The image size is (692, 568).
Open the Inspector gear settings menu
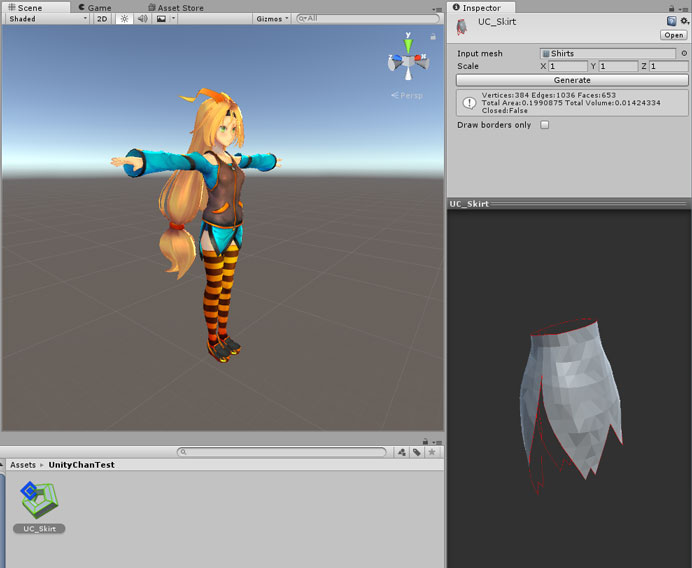click(x=684, y=21)
